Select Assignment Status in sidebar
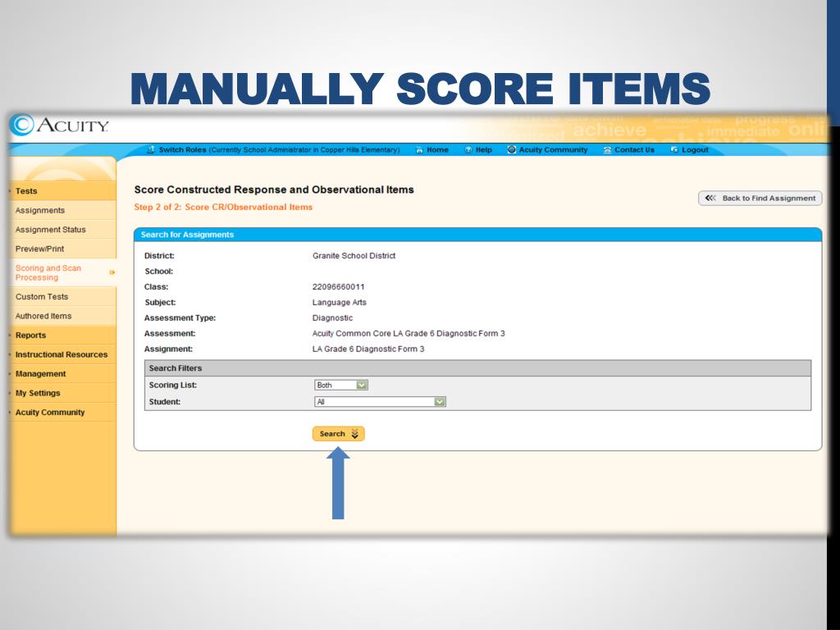 coord(62,230)
